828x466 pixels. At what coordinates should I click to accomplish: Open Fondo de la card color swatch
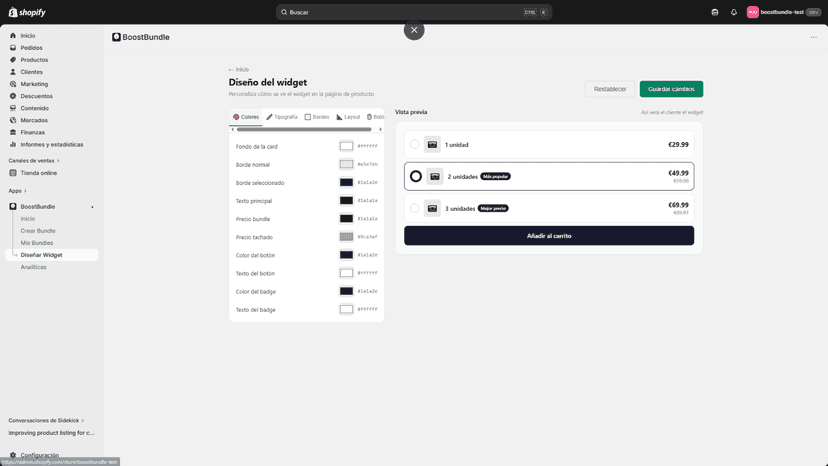click(346, 146)
